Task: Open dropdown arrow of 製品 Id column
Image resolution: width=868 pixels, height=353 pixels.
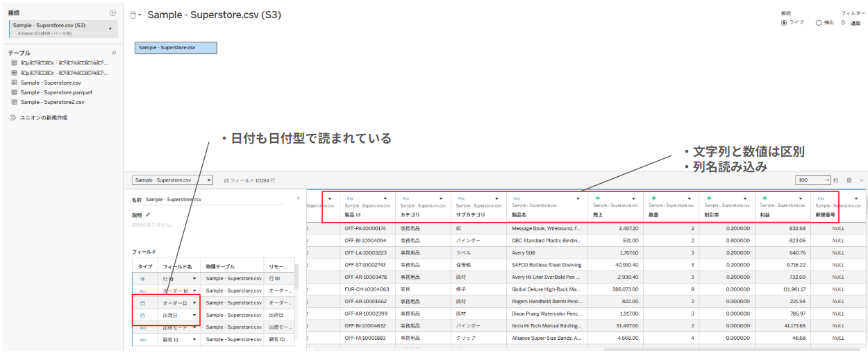Action: pos(385,198)
